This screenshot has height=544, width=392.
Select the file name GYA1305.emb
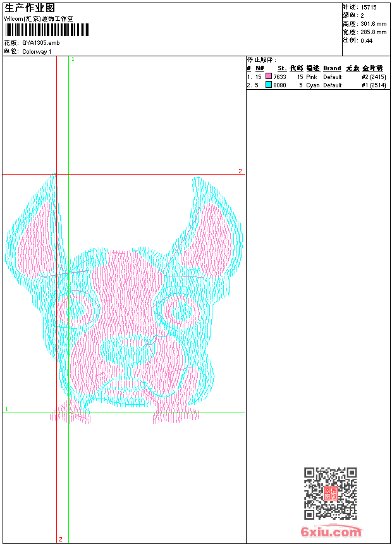pyautogui.click(x=41, y=43)
